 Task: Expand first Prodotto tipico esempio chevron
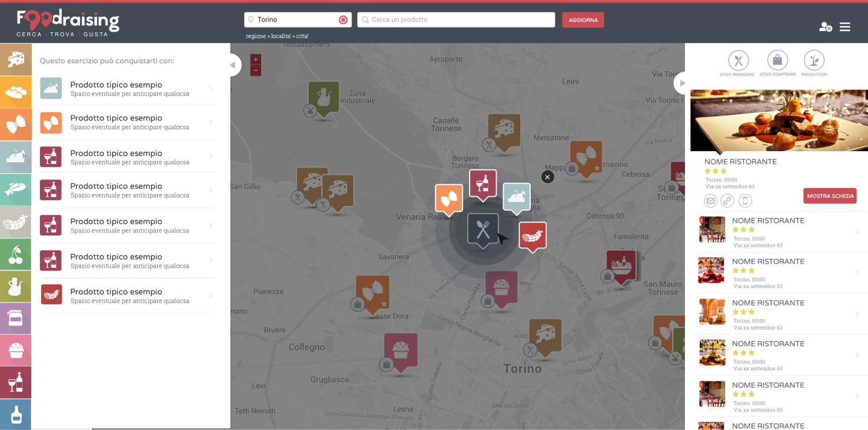pos(211,88)
